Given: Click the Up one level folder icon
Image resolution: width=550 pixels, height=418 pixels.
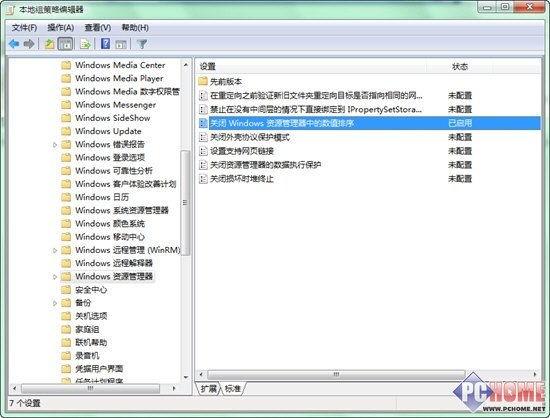Looking at the screenshot, I should coord(49,44).
